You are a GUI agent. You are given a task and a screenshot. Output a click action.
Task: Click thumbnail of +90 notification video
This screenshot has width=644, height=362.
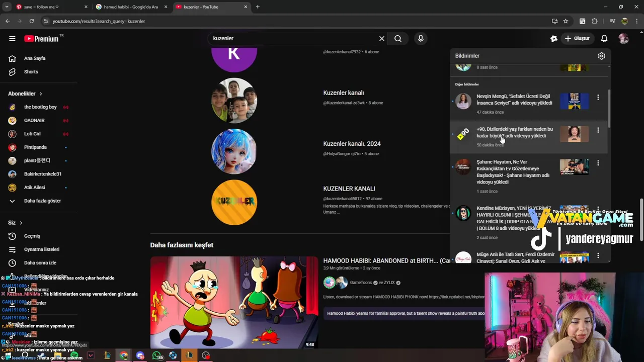574,134
